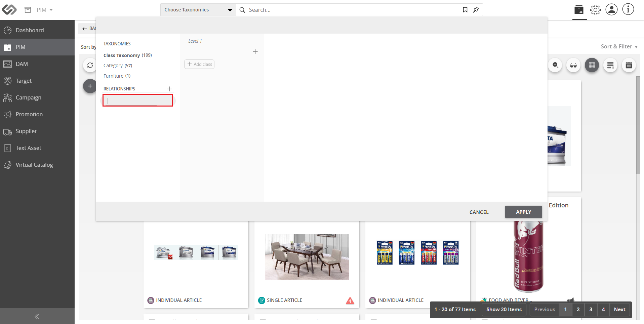Open the battery set product thumbnail
This screenshot has height=324, width=644.
pyautogui.click(x=196, y=252)
